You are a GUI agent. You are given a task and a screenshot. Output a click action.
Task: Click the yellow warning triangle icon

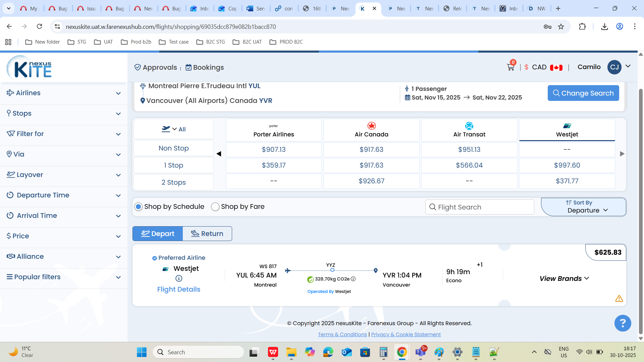tap(619, 298)
